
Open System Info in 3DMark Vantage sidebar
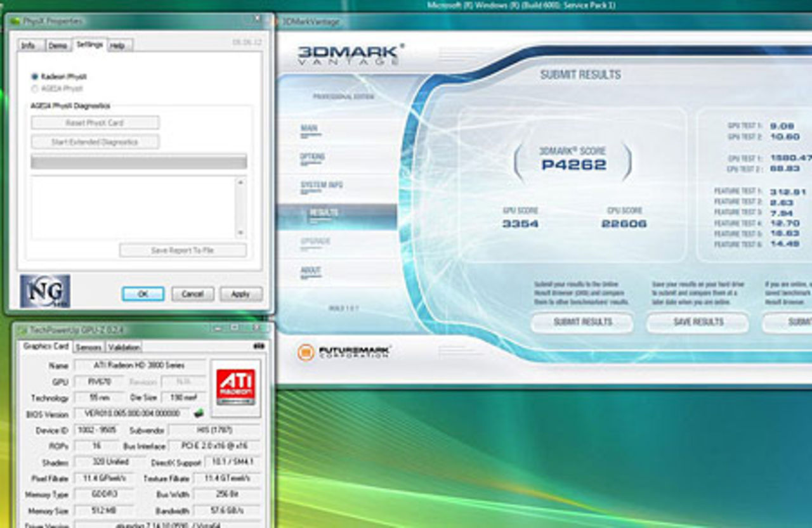(322, 184)
